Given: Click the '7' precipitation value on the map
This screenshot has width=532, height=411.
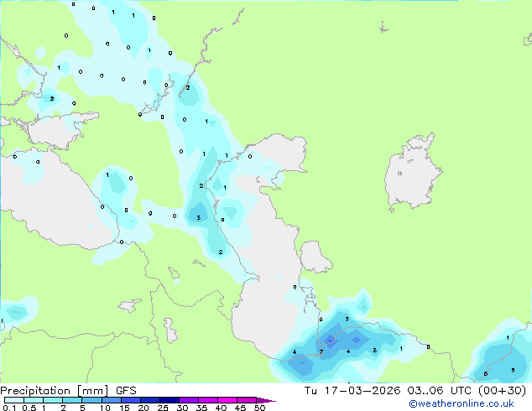Looking at the screenshot, I should coord(321,351).
